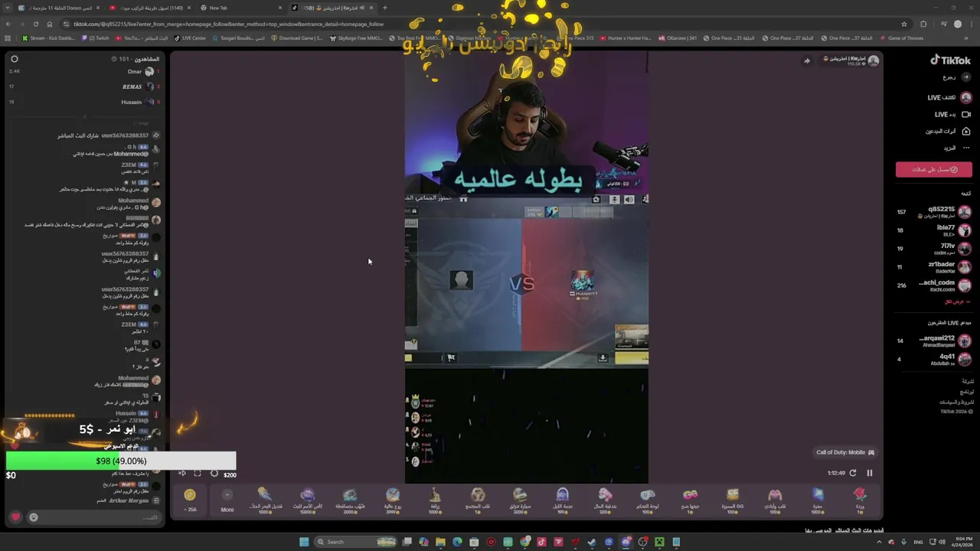Open stream settings gear below the video
Image resolution: width=980 pixels, height=551 pixels.
tap(214, 474)
